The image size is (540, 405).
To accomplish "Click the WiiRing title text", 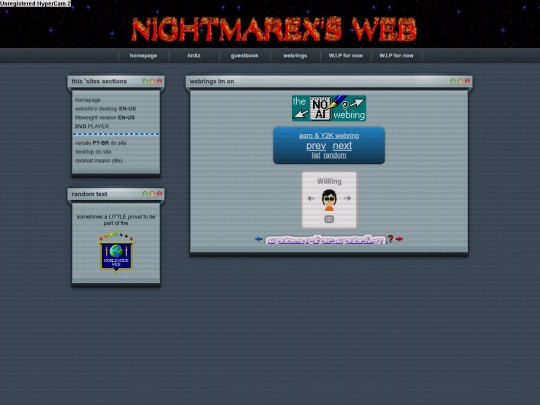I will (329, 181).
